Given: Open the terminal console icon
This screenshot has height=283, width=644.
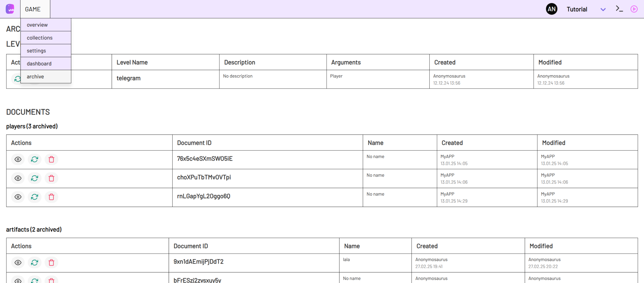Looking at the screenshot, I should coord(619,9).
